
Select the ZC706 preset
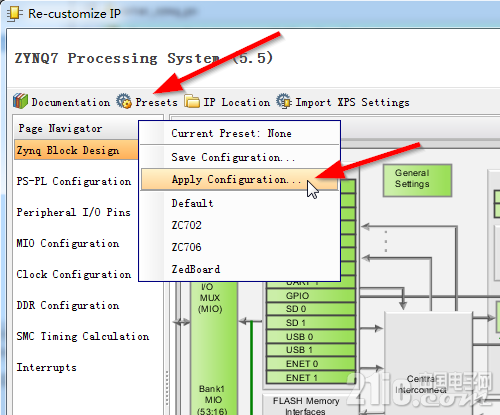pos(240,247)
